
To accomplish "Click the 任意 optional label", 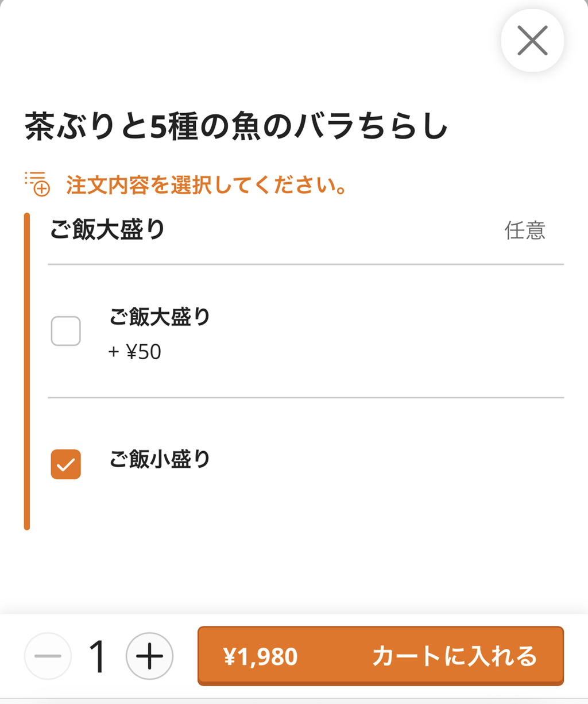I will (x=524, y=230).
